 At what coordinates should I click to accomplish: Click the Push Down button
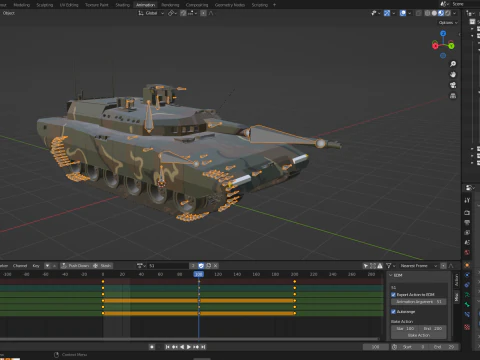tap(76, 266)
